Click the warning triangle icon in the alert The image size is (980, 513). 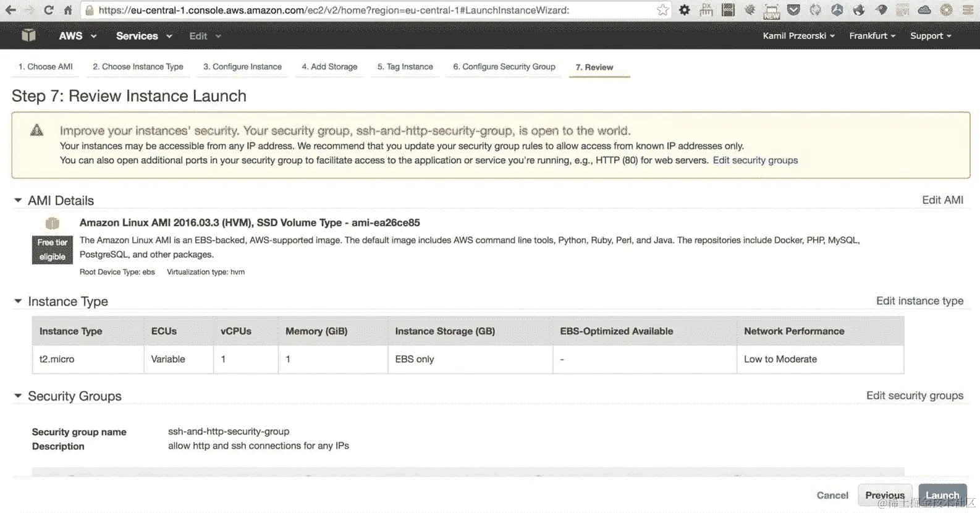pyautogui.click(x=37, y=130)
